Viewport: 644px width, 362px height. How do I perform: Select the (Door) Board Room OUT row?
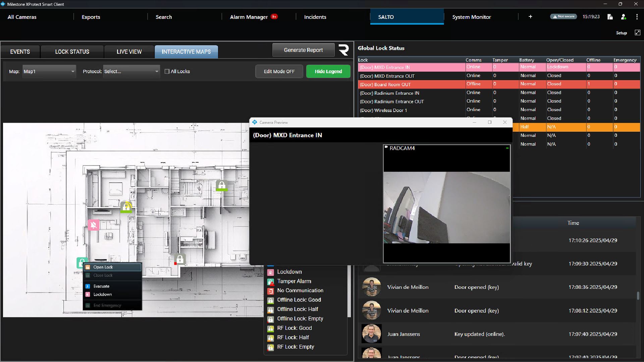(499, 84)
